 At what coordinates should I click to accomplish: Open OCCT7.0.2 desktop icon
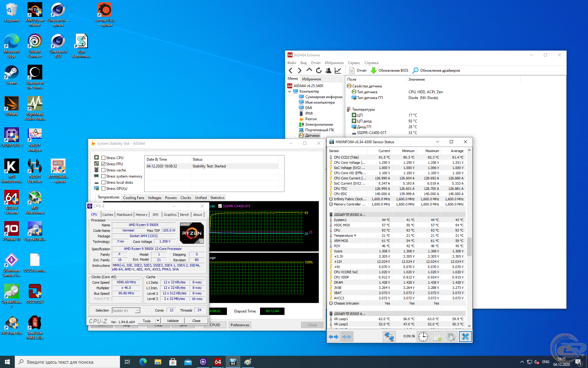coord(35,294)
